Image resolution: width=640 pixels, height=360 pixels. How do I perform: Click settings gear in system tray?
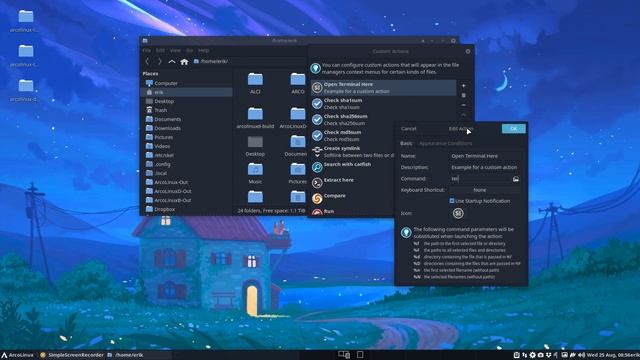[x=532, y=355]
